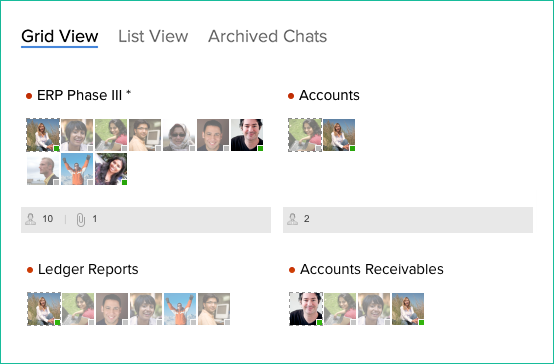The width and height of the screenshot is (554, 364).
Task: Switch to the List View tab
Action: (153, 36)
